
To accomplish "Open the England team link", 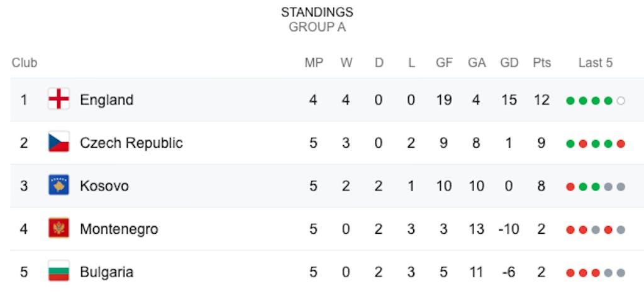I will tap(107, 100).
